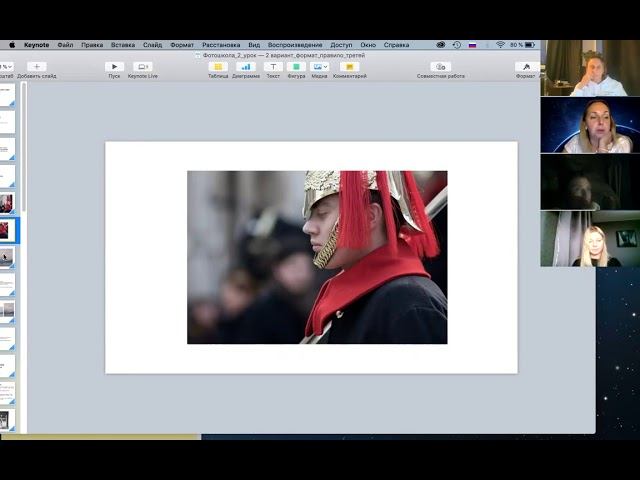The image size is (640, 480).
Task: Select the dark dimly lit participant video
Action: (x=590, y=182)
